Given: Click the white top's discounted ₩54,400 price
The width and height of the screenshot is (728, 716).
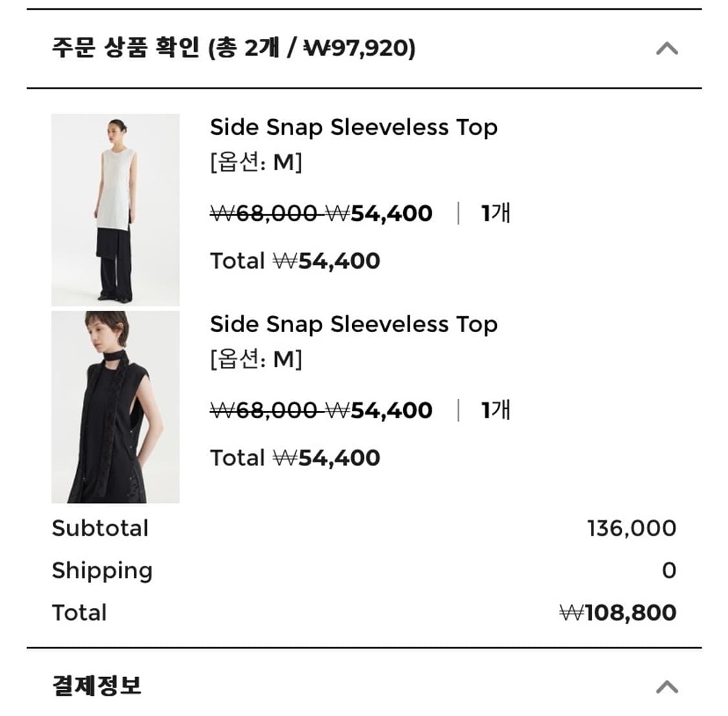Looking at the screenshot, I should point(379,214).
